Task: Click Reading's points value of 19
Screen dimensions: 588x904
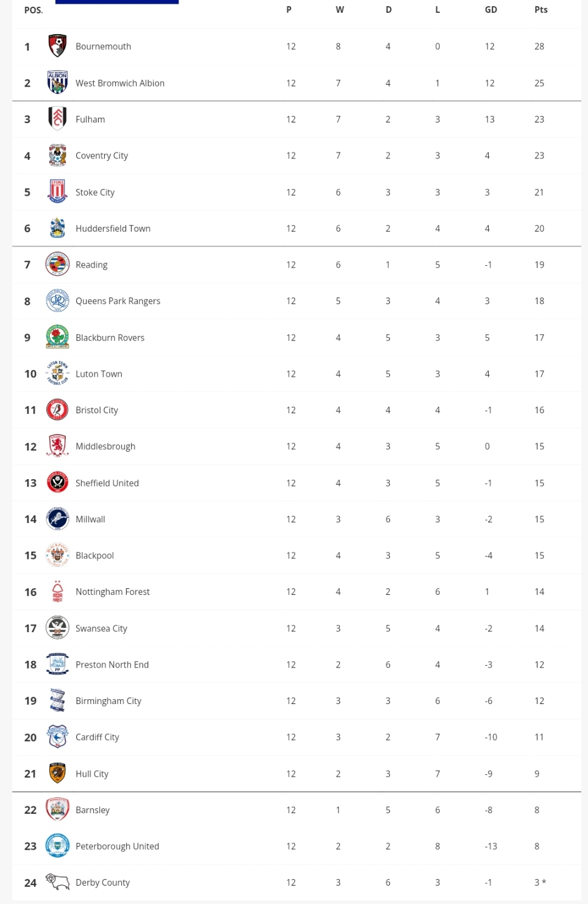Action: pyautogui.click(x=539, y=265)
